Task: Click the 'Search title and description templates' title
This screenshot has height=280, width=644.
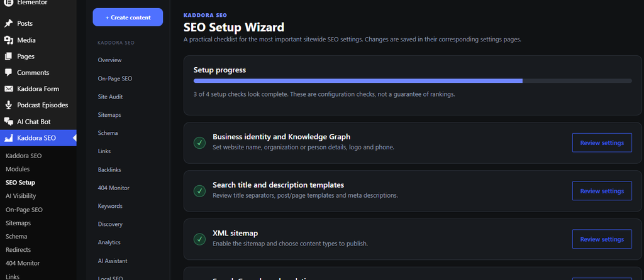Action: [278, 185]
